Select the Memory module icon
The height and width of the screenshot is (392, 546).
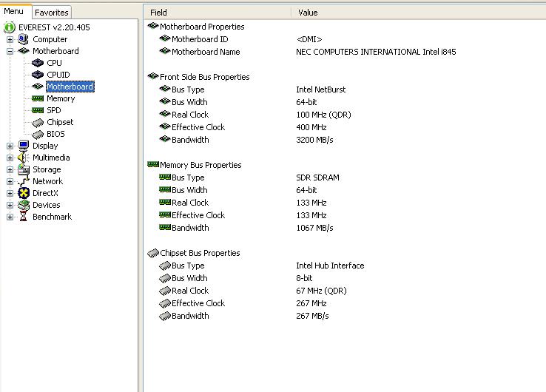click(x=38, y=98)
